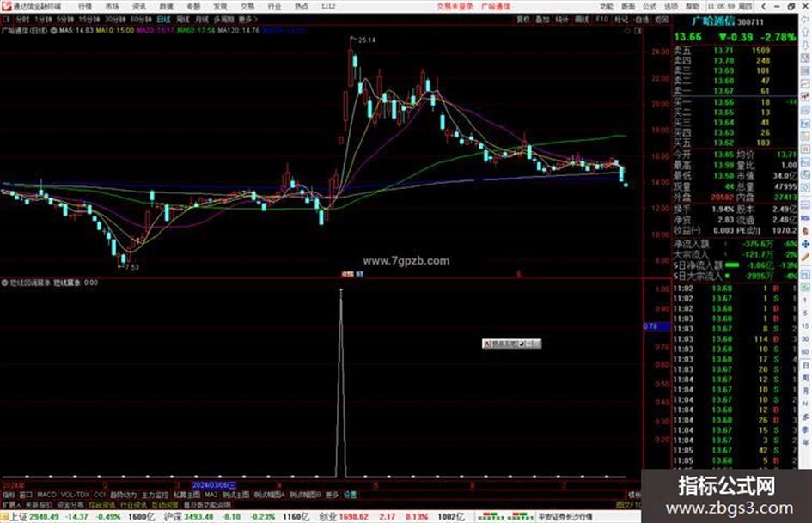Toggle the 标记 mark option
The height and width of the screenshot is (523, 812).
pyautogui.click(x=621, y=19)
